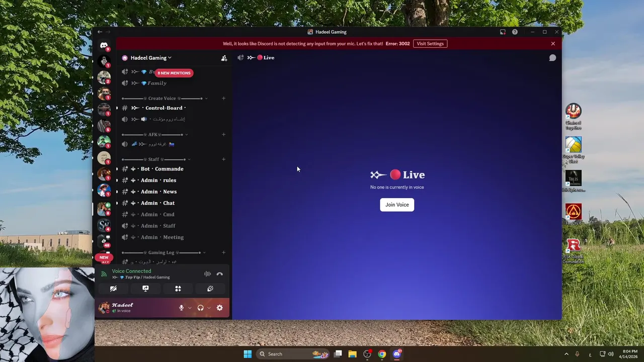Select server icon with badge 8

pyautogui.click(x=104, y=209)
